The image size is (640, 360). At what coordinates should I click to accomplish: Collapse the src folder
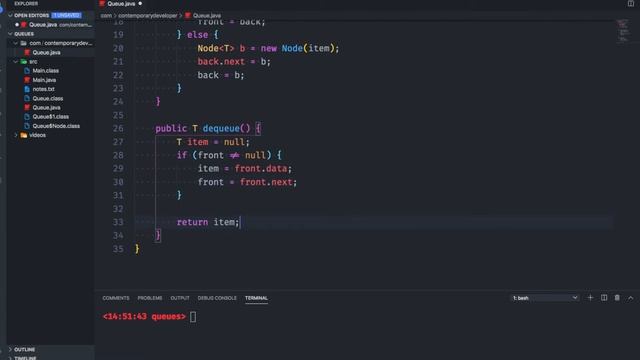pos(16,62)
